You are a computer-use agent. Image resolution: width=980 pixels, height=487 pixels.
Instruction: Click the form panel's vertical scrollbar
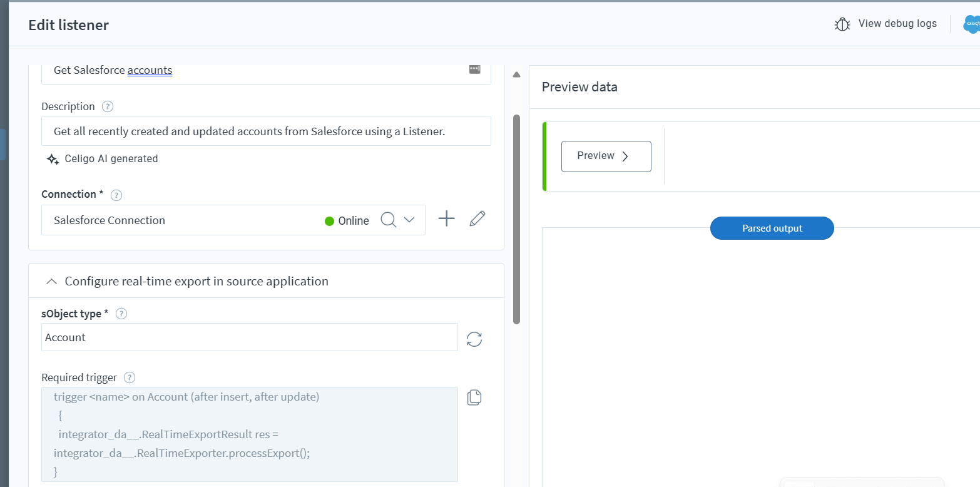[516, 219]
